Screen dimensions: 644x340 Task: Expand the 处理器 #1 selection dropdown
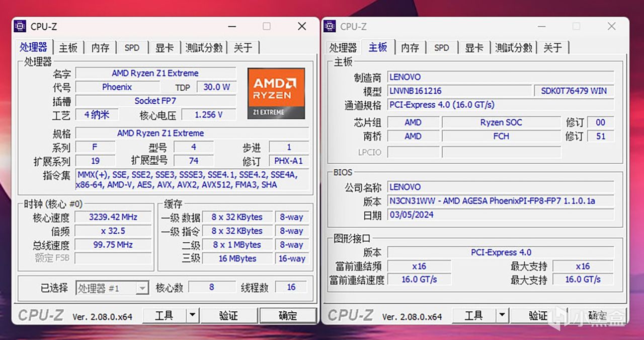click(142, 288)
